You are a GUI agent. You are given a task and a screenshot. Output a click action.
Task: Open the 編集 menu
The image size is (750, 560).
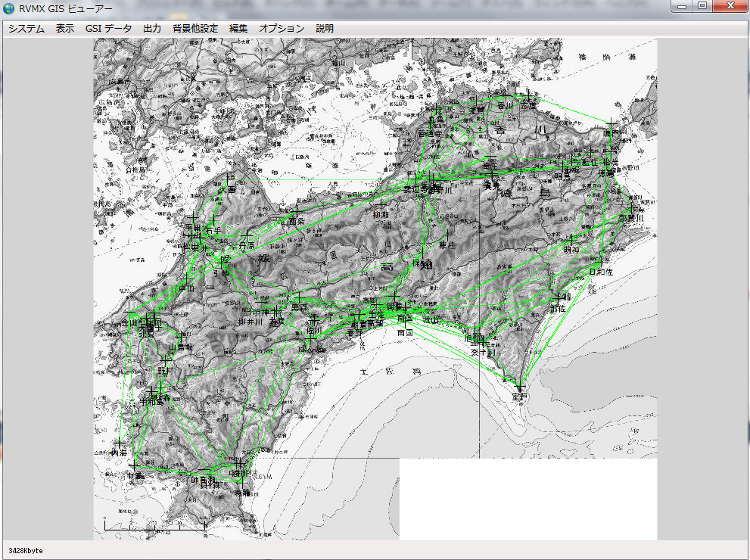point(238,29)
